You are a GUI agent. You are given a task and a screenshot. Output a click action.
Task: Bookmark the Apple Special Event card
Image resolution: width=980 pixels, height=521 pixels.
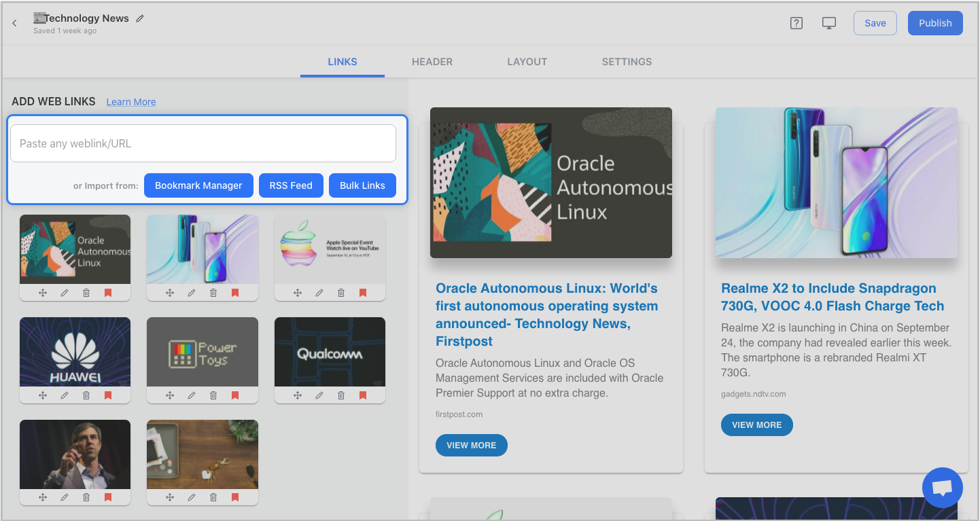(x=363, y=293)
